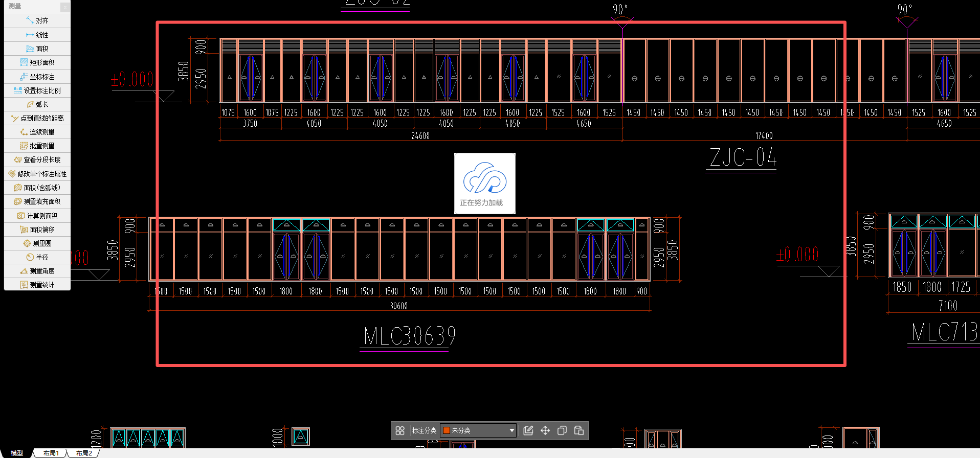Click the four-squares category icon in the bottom toolbar

[x=400, y=430]
